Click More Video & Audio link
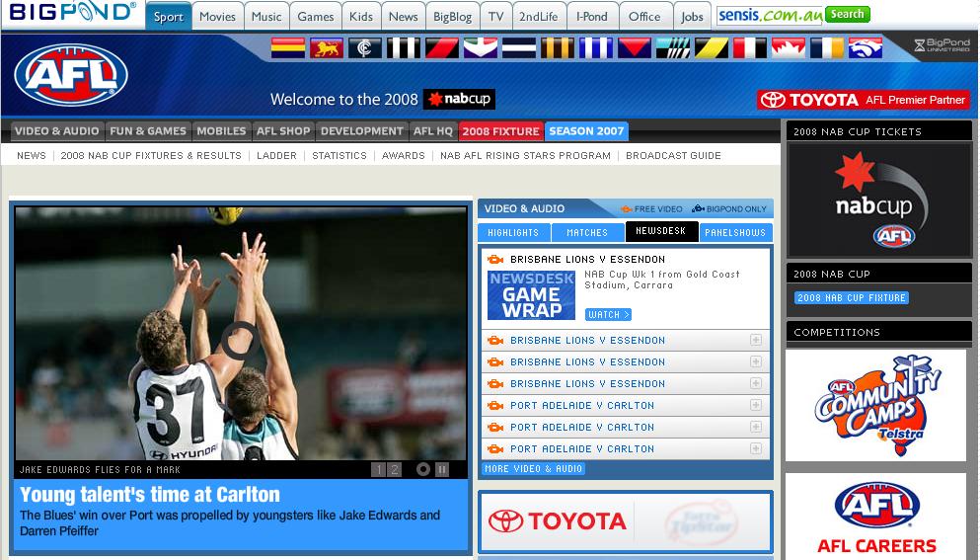Screen dimensions: 980x560 (533, 469)
